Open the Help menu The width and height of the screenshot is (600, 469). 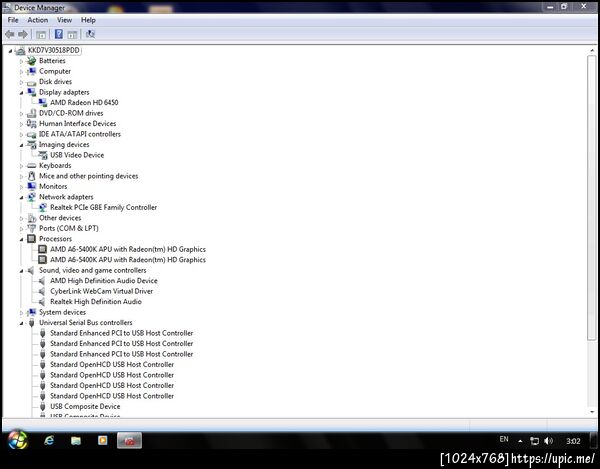point(88,20)
